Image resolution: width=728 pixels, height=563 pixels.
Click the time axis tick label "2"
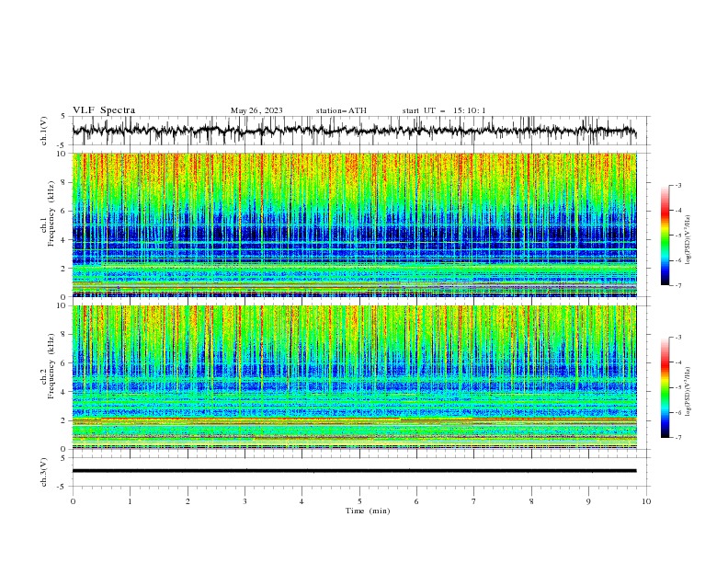click(x=188, y=501)
